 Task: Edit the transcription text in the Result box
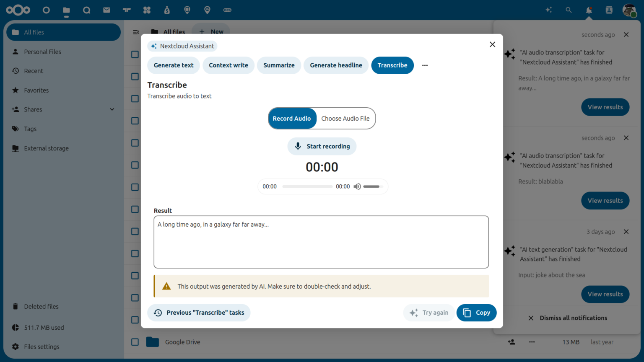321,242
